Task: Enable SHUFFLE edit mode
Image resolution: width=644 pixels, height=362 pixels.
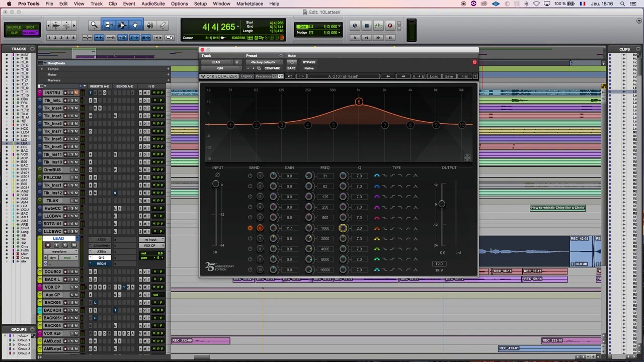Action: pos(14,27)
